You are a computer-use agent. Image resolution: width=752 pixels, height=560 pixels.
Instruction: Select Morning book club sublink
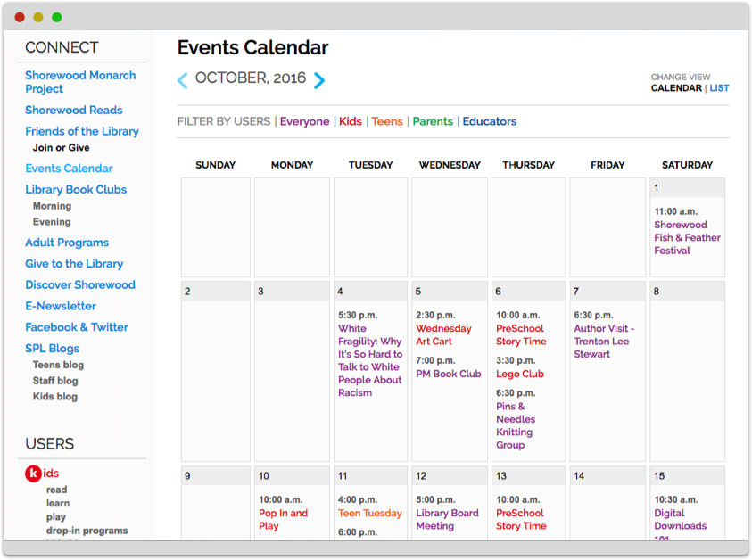click(x=52, y=206)
